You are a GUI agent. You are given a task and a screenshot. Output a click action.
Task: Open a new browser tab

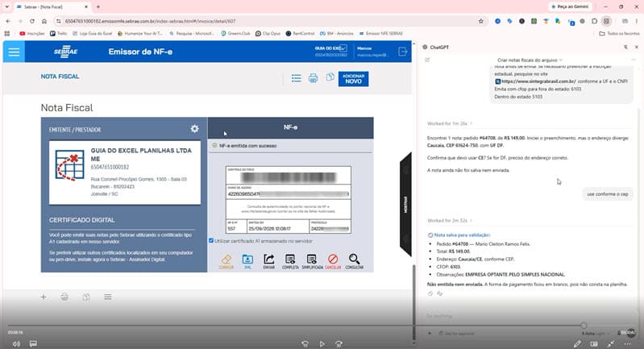click(x=98, y=7)
